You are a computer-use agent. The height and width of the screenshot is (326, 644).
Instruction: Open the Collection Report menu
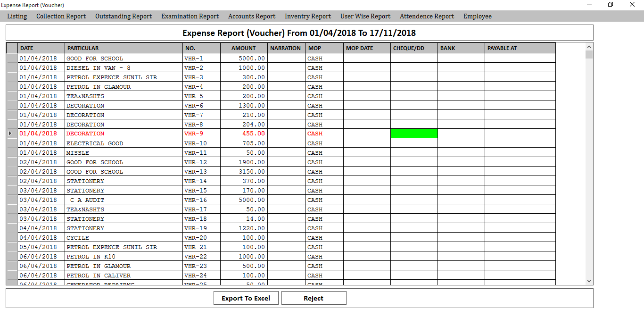(x=61, y=16)
